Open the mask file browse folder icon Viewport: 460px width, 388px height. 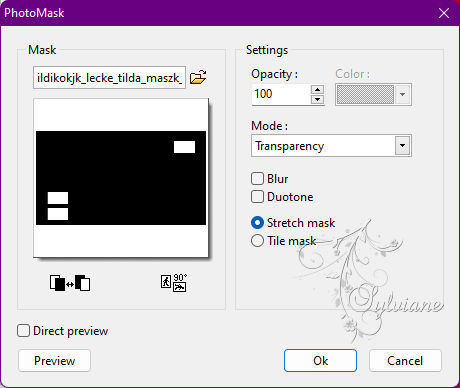(198, 77)
